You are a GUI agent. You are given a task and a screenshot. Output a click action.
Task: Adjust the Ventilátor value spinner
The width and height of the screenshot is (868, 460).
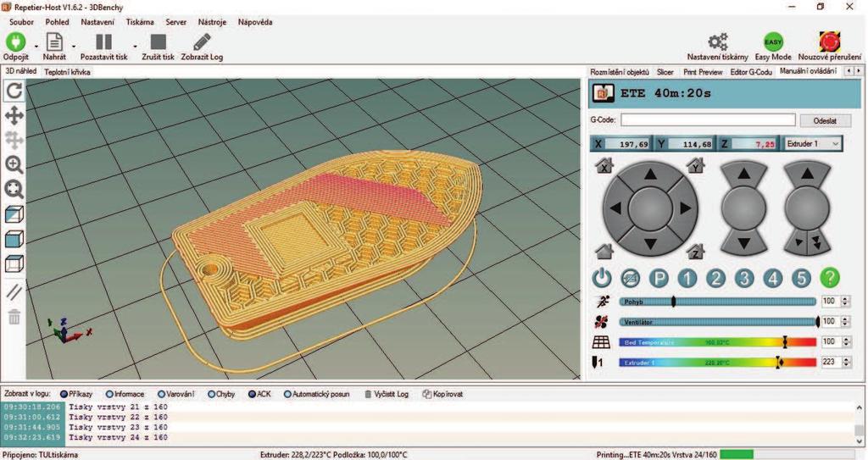[845, 322]
